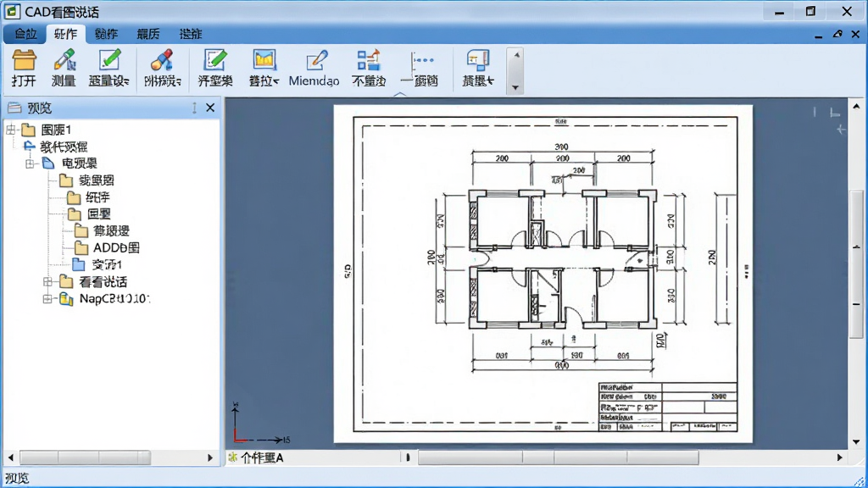Collapse the 电预景 tree node
The height and width of the screenshot is (488, 868).
point(30,164)
